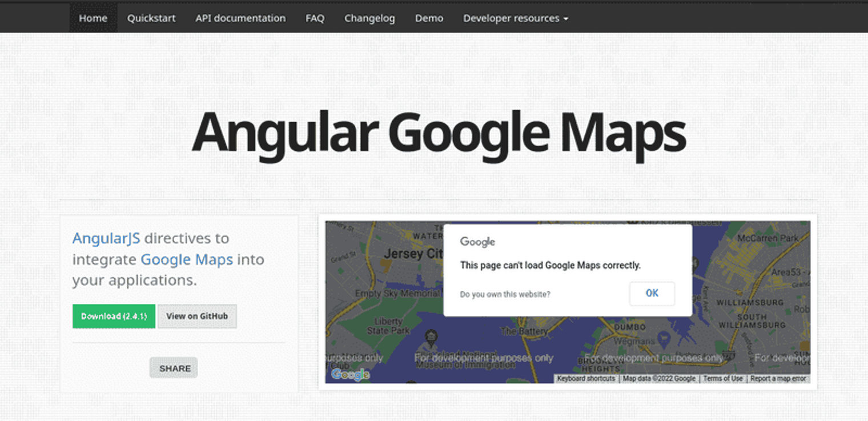Click the McCarren Park map label
The image size is (868, 421).
(x=767, y=238)
